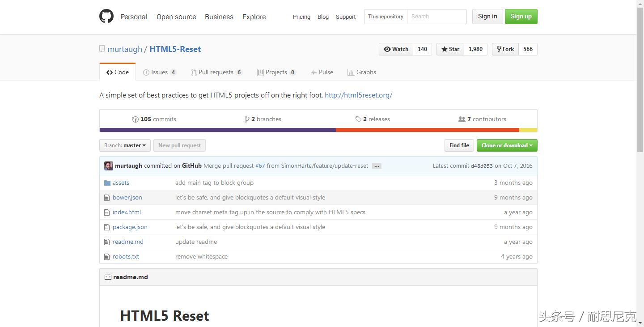The height and width of the screenshot is (327, 644).
Task: Click the page scrollbar up arrow
Action: click(640, 4)
